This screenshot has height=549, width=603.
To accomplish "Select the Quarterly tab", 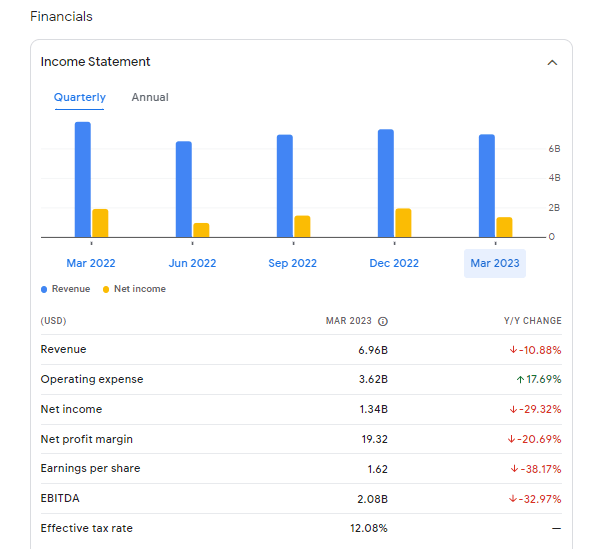I will (80, 98).
